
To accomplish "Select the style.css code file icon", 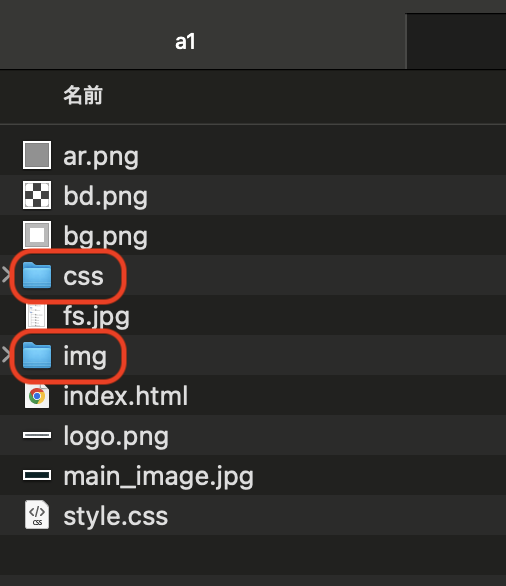I will 37,515.
